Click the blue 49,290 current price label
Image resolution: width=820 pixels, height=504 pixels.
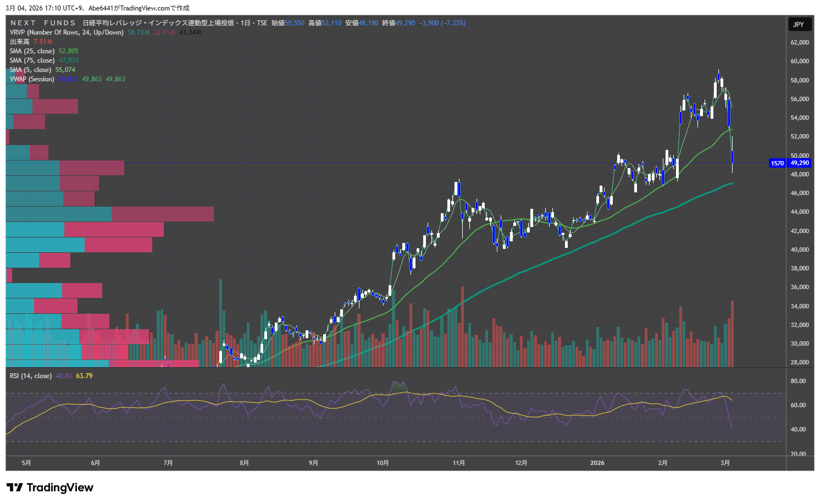click(800, 163)
